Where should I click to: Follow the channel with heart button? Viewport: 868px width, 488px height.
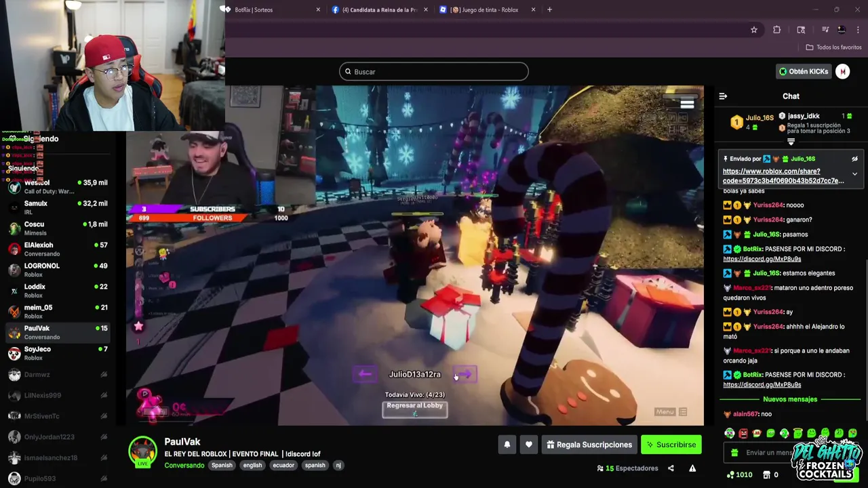pyautogui.click(x=529, y=445)
